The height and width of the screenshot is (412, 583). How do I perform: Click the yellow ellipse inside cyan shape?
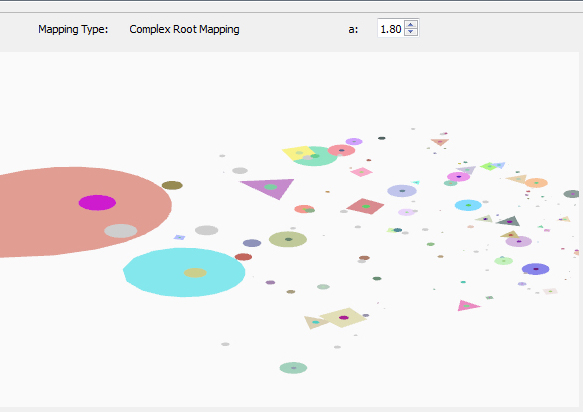click(195, 273)
